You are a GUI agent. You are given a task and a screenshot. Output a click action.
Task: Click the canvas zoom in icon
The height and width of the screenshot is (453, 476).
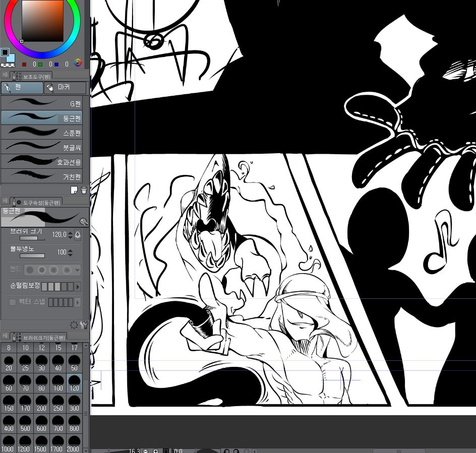coord(155,451)
